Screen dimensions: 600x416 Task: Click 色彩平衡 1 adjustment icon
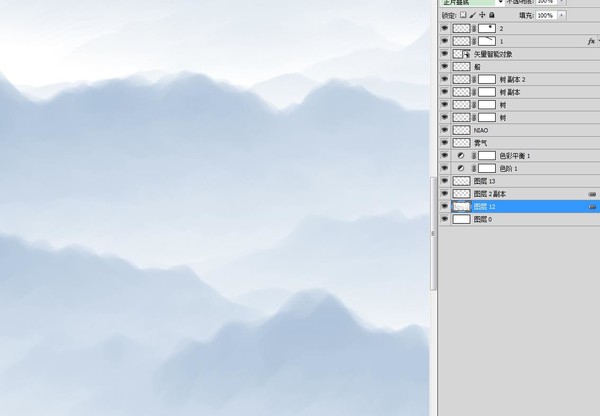(461, 155)
